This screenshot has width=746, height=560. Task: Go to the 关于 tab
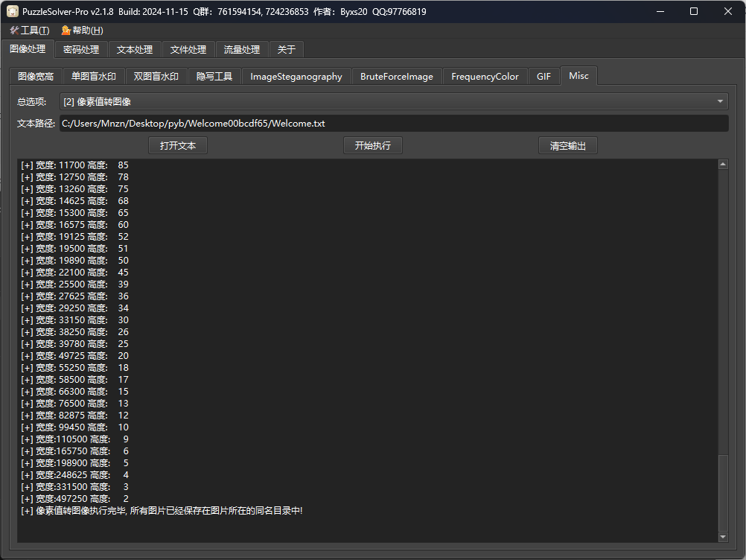[x=287, y=50]
